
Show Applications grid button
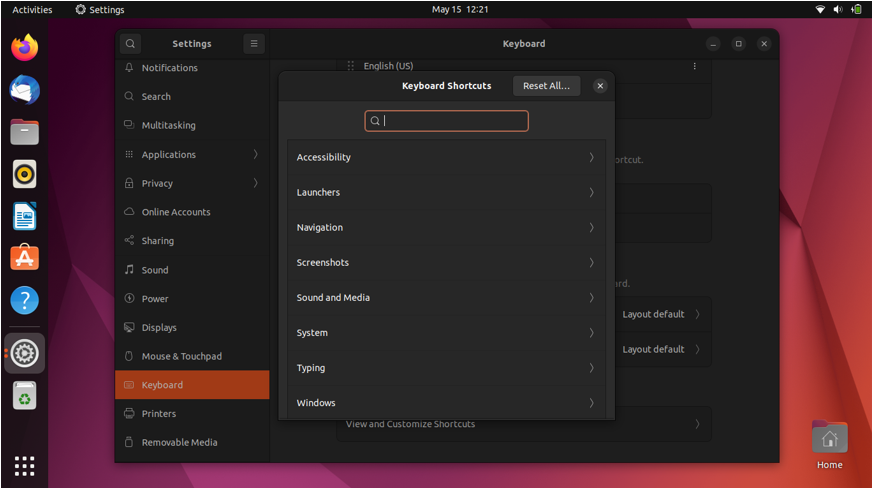[x=24, y=466]
